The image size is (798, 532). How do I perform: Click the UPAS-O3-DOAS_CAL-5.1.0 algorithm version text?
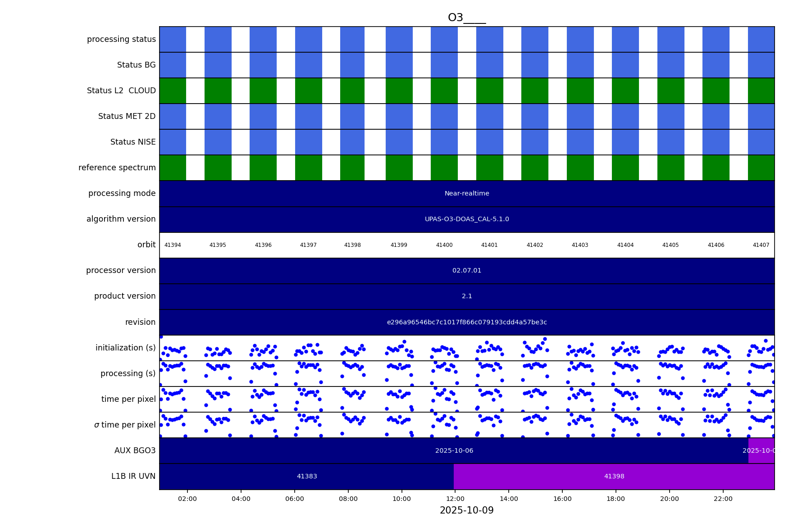(x=466, y=219)
